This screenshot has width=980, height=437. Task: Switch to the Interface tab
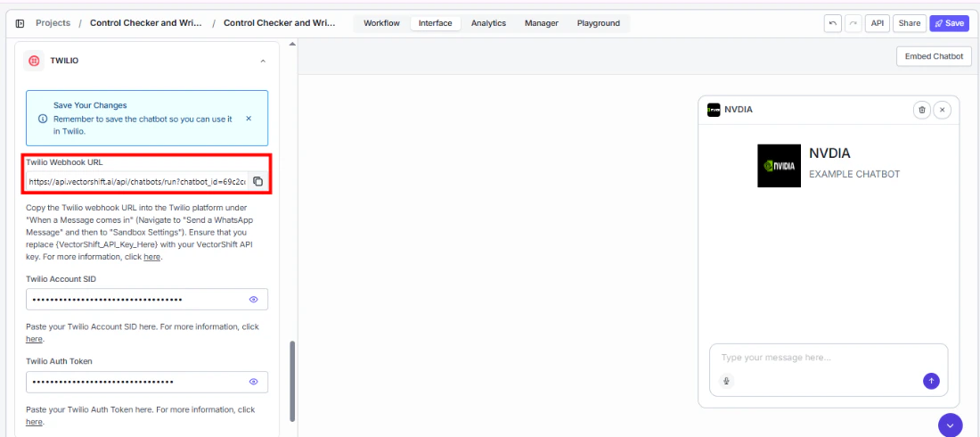[x=435, y=23]
